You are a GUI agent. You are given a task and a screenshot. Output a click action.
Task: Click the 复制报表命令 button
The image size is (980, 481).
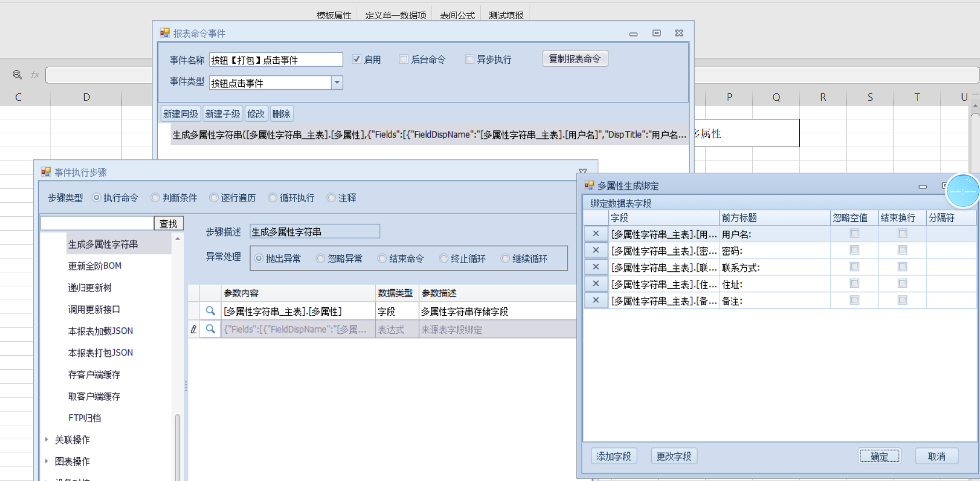[x=575, y=59]
